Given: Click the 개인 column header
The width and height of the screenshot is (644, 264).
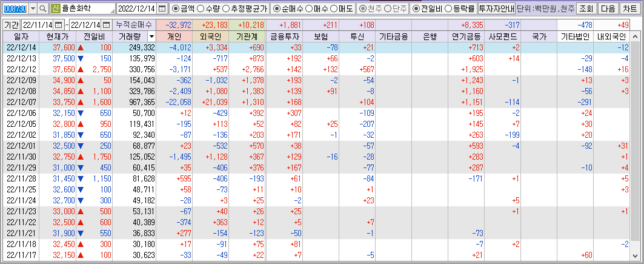Looking at the screenshot, I should [x=174, y=36].
